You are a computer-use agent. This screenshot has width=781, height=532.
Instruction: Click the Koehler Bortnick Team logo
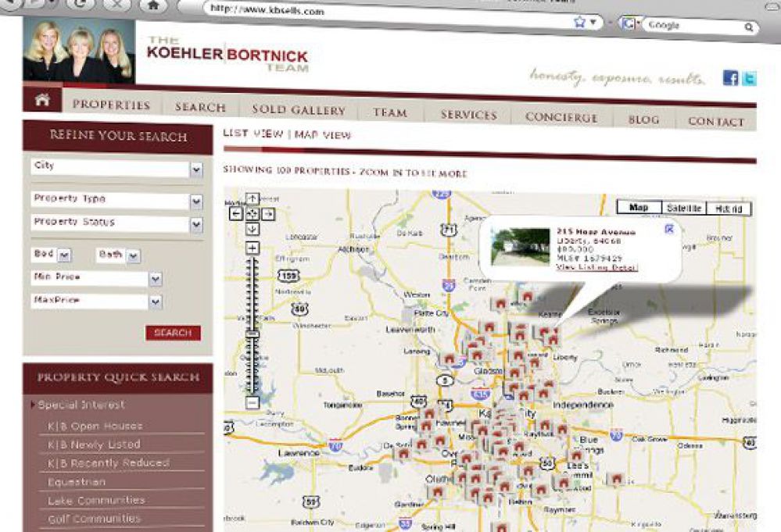click(227, 54)
